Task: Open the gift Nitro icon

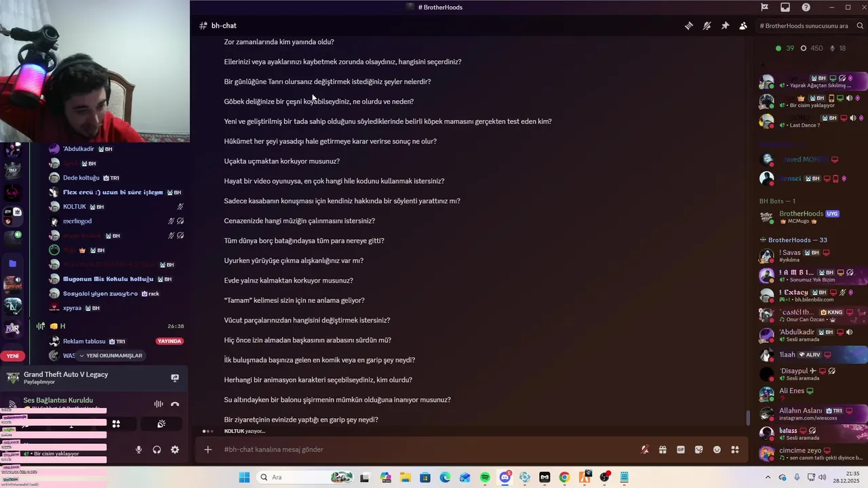Action: point(663,449)
